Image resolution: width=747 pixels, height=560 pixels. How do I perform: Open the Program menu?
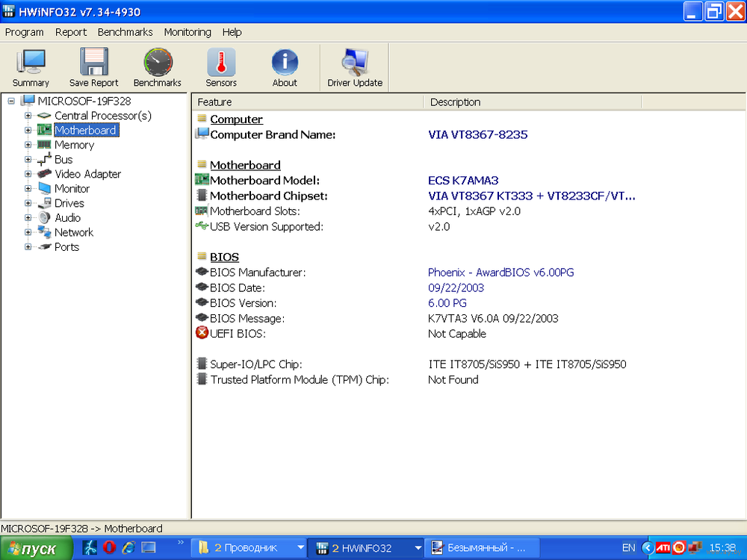point(25,32)
